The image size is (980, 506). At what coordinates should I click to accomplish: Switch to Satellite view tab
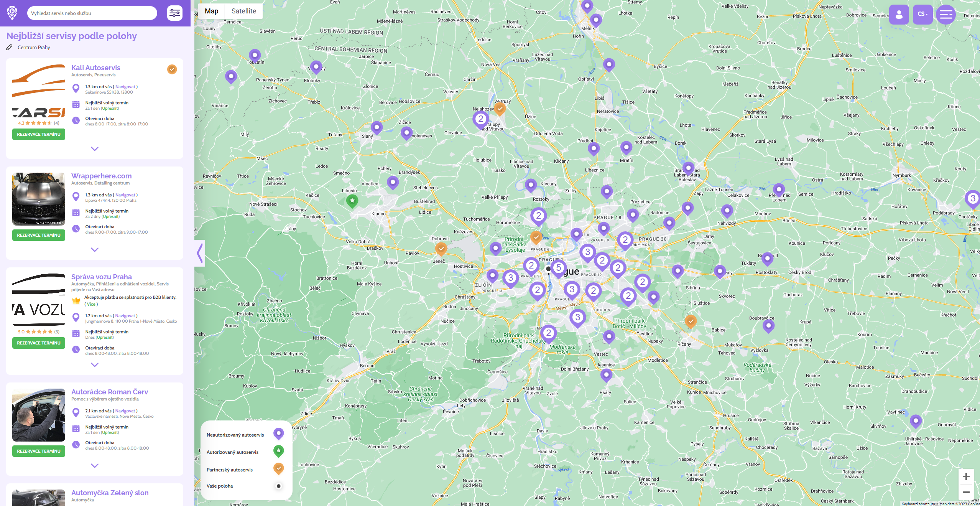click(244, 11)
